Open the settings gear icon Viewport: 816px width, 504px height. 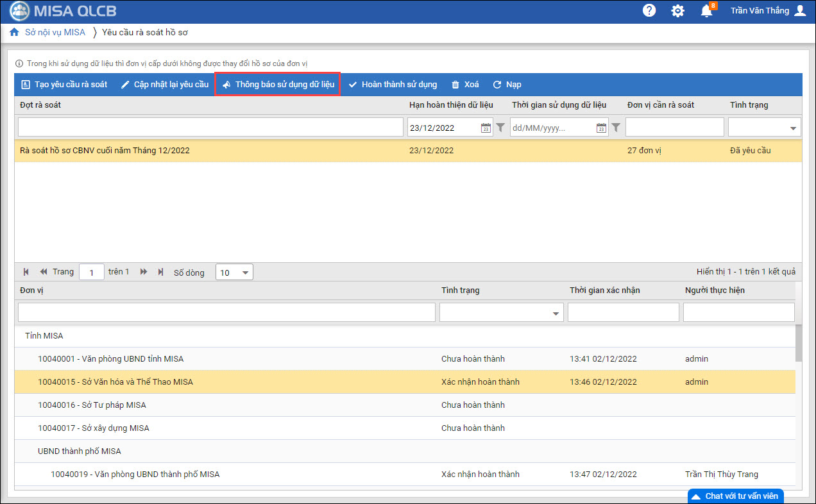[677, 11]
